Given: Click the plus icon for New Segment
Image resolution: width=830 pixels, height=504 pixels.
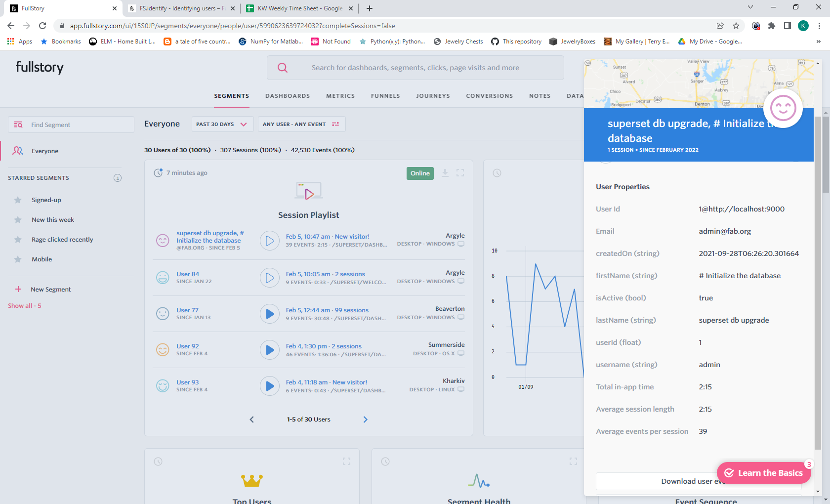Looking at the screenshot, I should click(18, 289).
